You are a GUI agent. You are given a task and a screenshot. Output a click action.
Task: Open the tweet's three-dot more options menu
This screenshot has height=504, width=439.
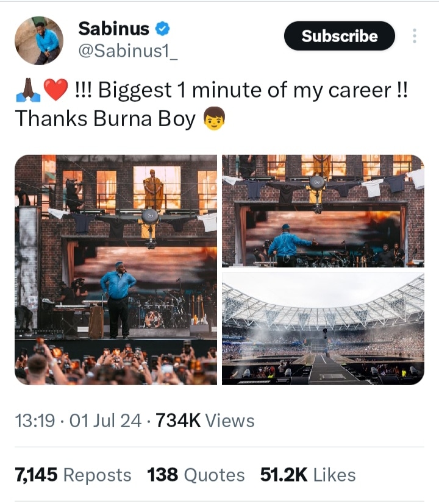pyautogui.click(x=415, y=36)
